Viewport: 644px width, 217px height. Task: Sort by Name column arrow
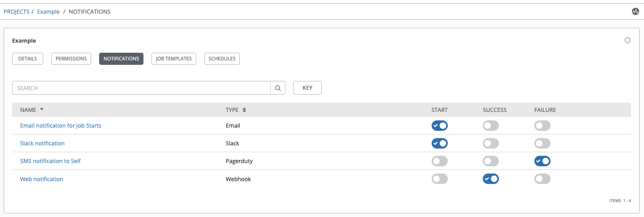(42, 109)
